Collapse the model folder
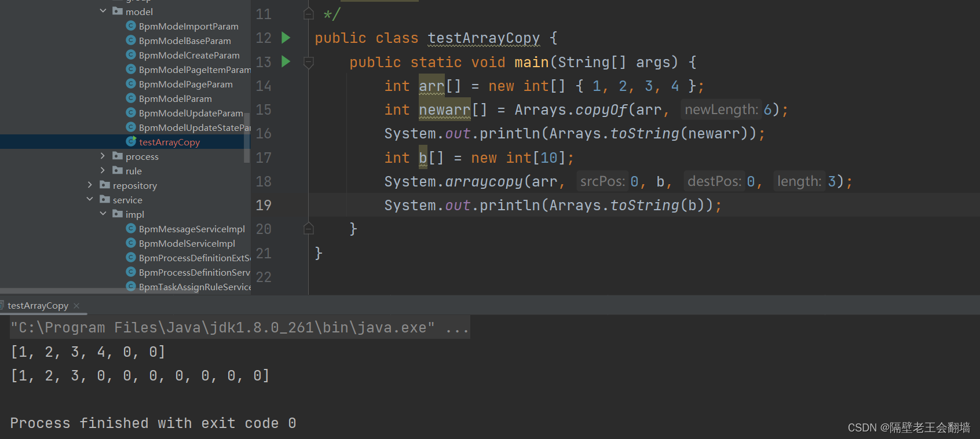This screenshot has width=980, height=439. tap(103, 11)
